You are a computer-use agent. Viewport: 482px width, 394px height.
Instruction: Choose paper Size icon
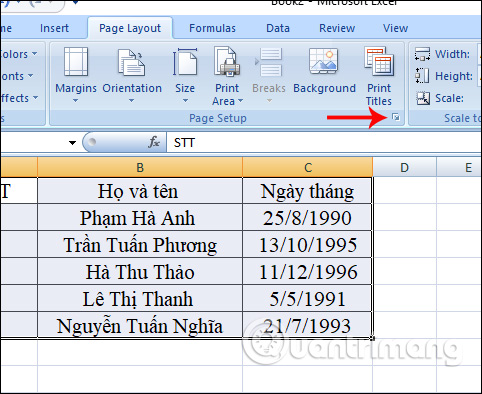coord(185,62)
